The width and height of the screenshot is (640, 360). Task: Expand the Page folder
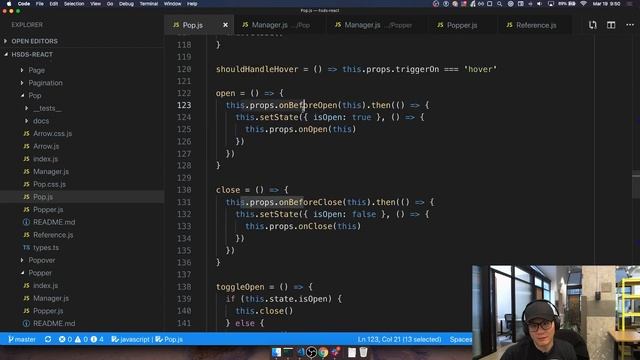36,70
